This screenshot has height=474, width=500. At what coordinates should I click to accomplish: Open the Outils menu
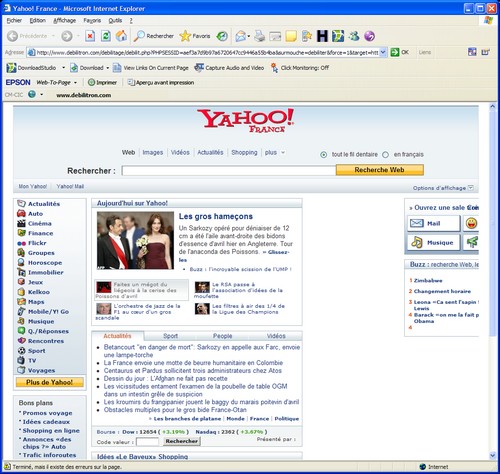115,21
